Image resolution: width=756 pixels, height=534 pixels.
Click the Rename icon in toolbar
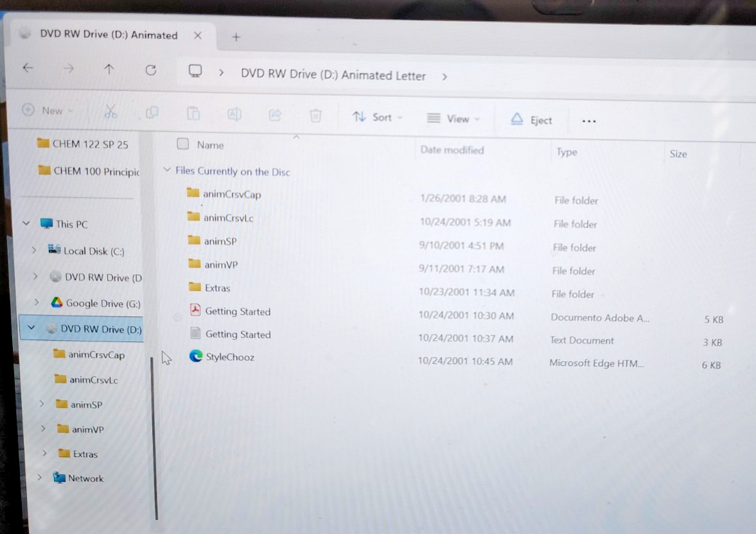234,114
